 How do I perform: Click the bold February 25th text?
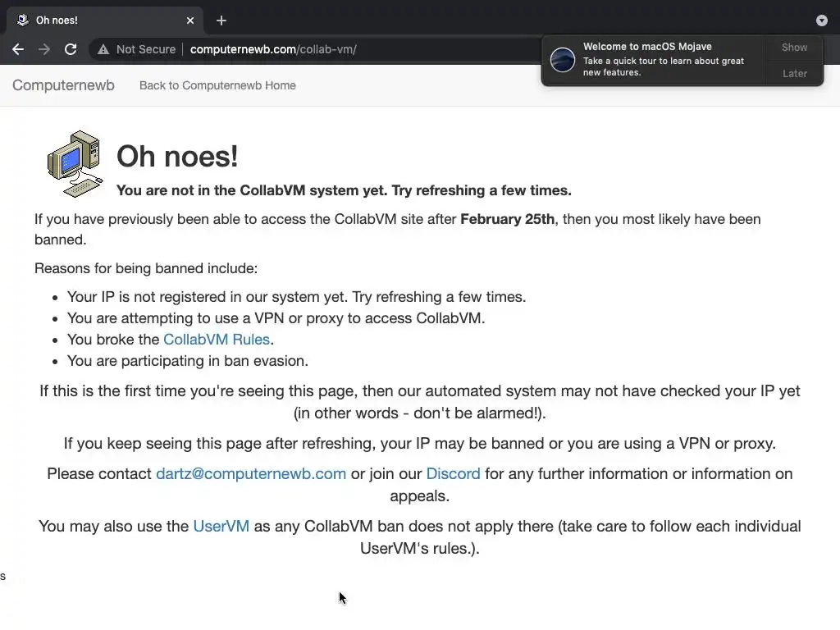[x=507, y=219]
